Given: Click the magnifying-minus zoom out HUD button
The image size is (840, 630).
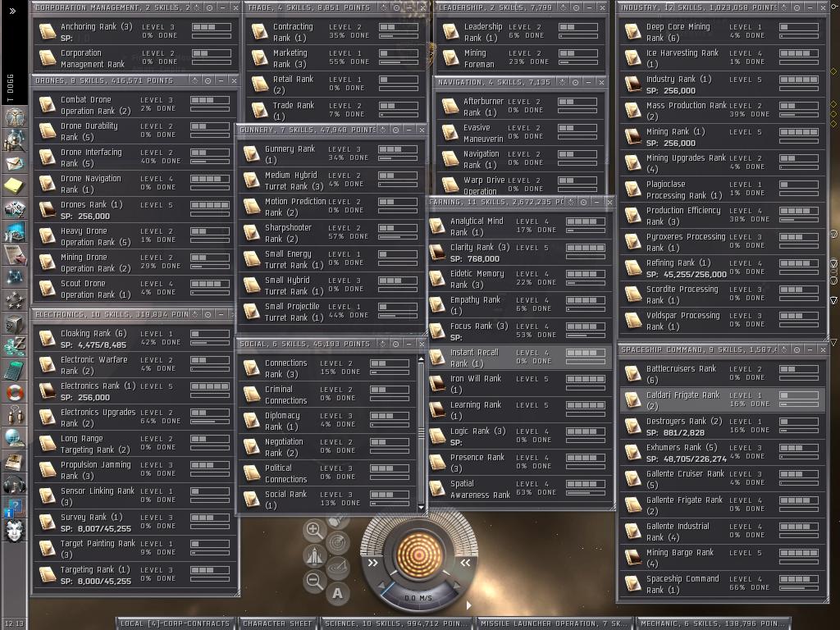Looking at the screenshot, I should (314, 580).
